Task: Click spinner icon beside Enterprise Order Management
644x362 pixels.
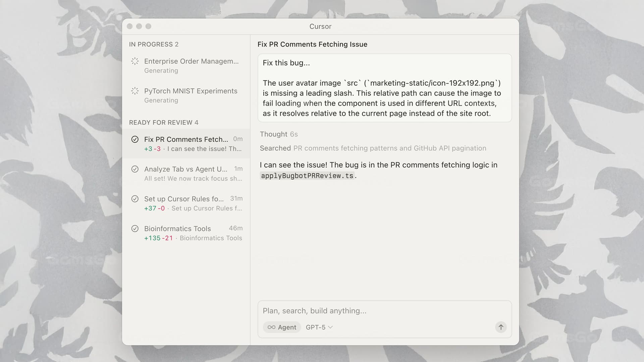Action: (135, 61)
